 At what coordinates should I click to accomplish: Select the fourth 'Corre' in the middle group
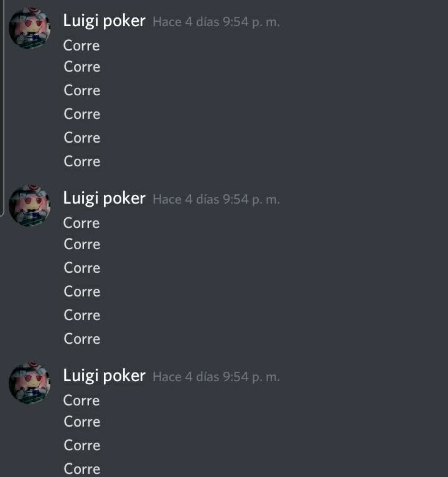pyautogui.click(x=82, y=291)
